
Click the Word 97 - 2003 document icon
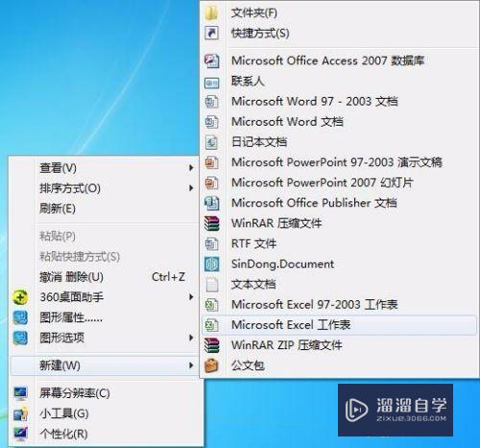coord(212,102)
